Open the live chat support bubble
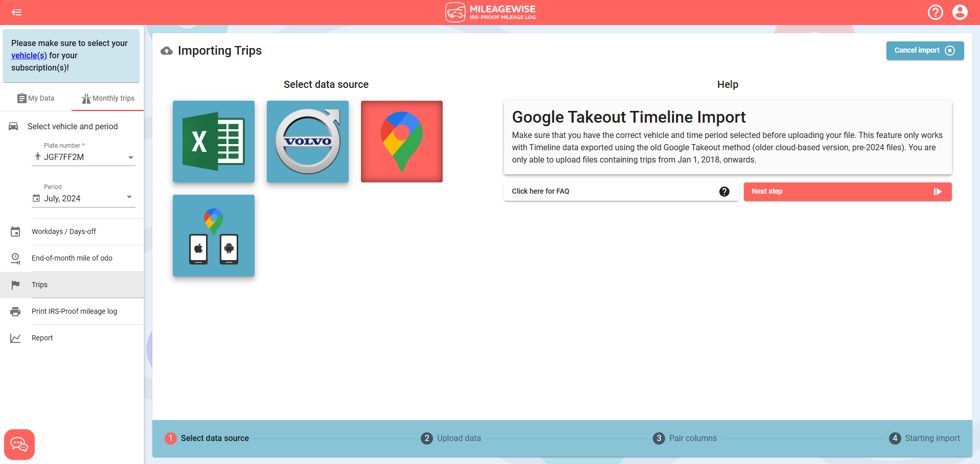Screen dimensions: 980x464 click(19, 445)
